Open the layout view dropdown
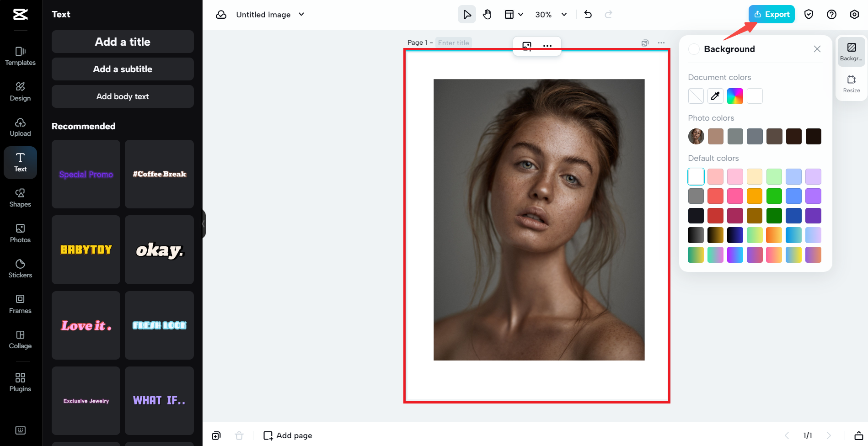Image resolution: width=868 pixels, height=446 pixels. tap(514, 15)
